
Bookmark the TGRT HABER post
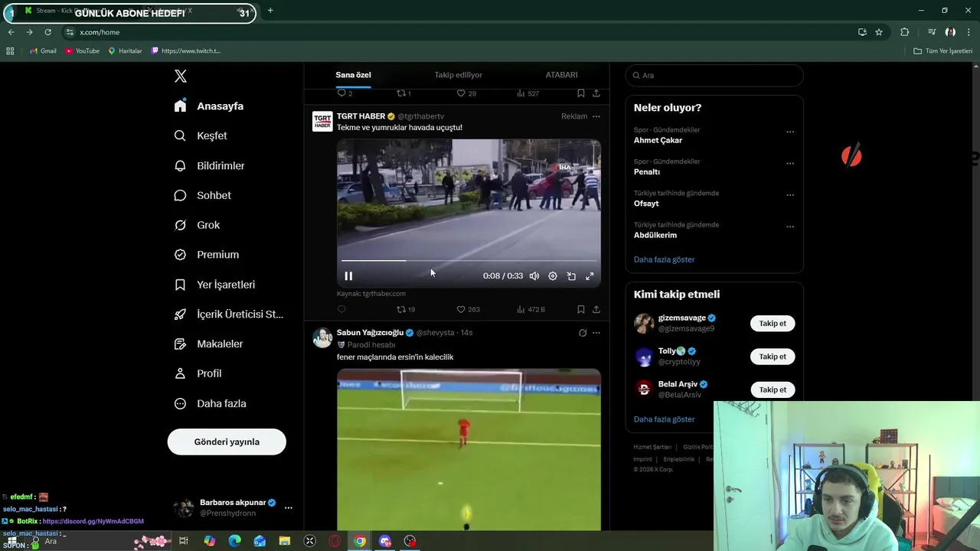(581, 309)
